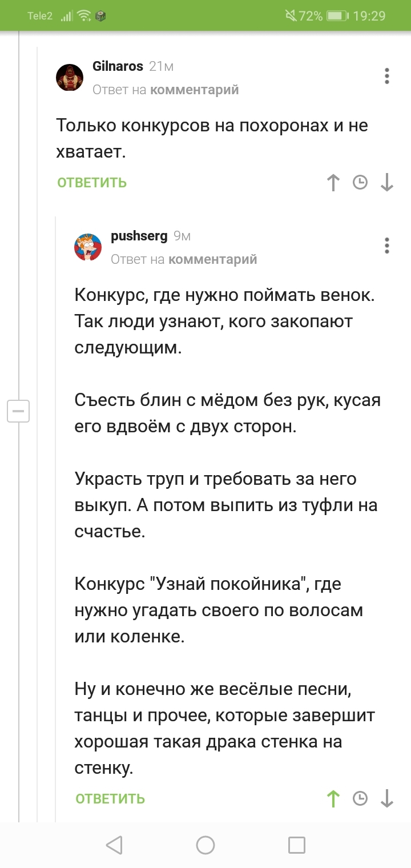Open Gilnaros username link
Viewport: 411px width, 868px height.
[118, 66]
